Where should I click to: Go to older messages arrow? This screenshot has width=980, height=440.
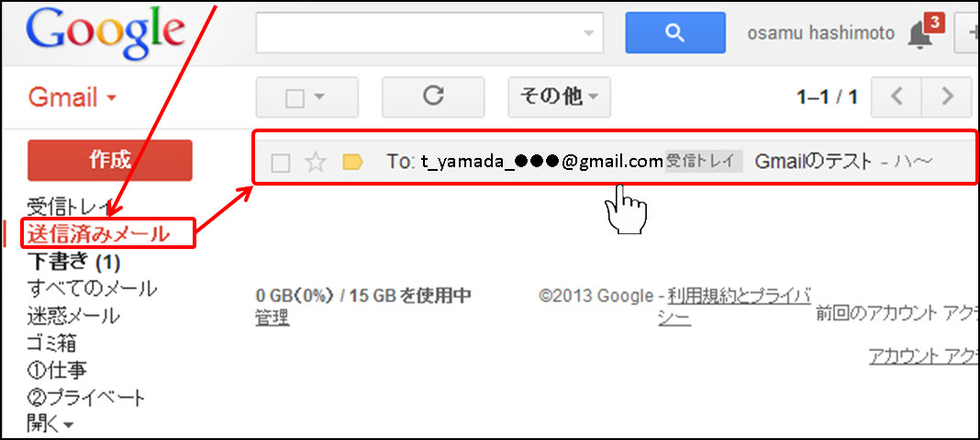tap(948, 97)
